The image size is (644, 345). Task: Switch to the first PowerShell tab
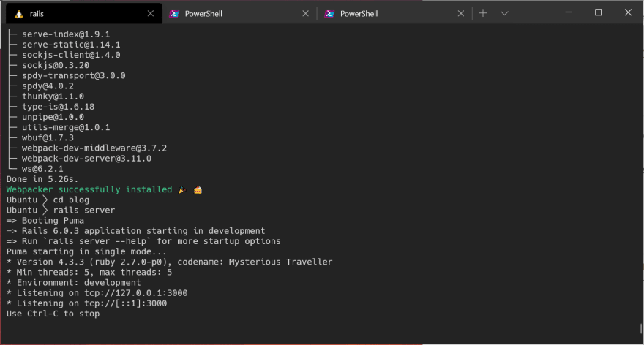coord(239,14)
